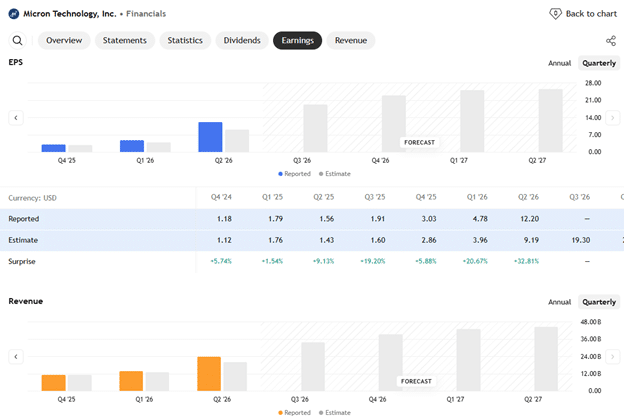Screen dimensions: 624x417
Task: Click the Estimate row label
Action: coord(23,240)
